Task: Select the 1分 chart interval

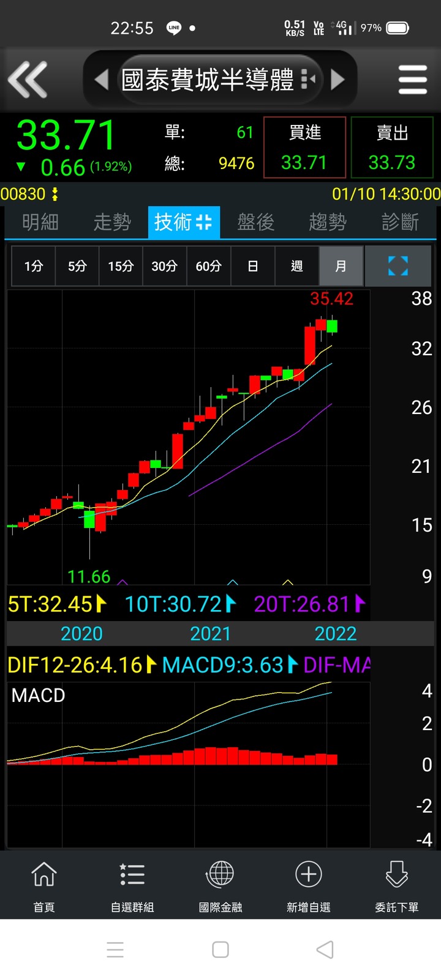Action: [34, 266]
